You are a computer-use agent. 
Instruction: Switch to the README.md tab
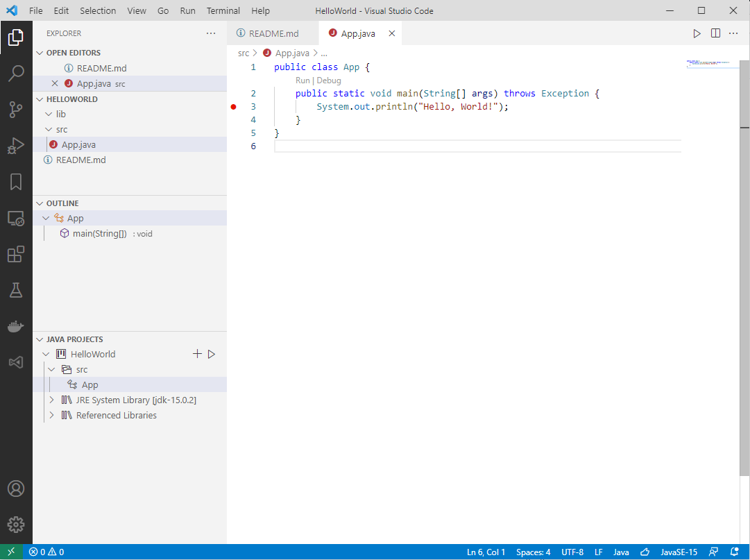[x=269, y=33]
